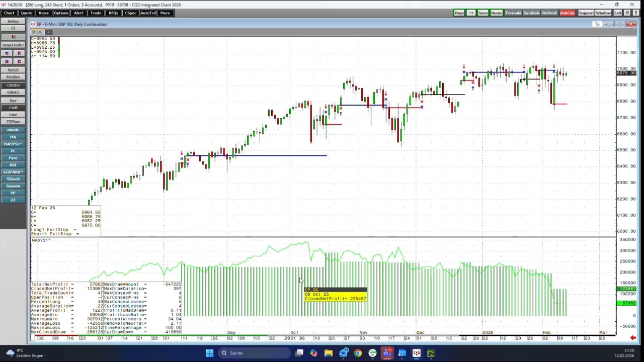The width and height of the screenshot is (644, 362).
Task: Add a new chart tab with plus
Action: point(48,32)
